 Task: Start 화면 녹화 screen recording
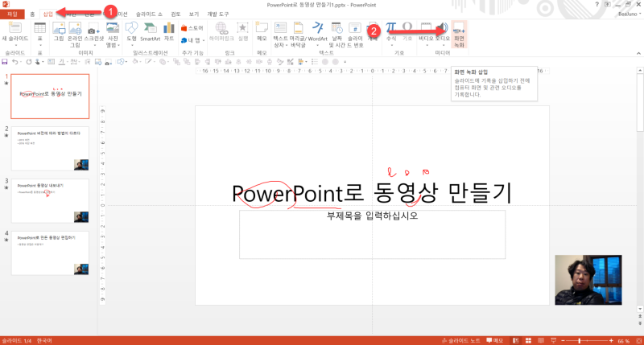click(459, 35)
